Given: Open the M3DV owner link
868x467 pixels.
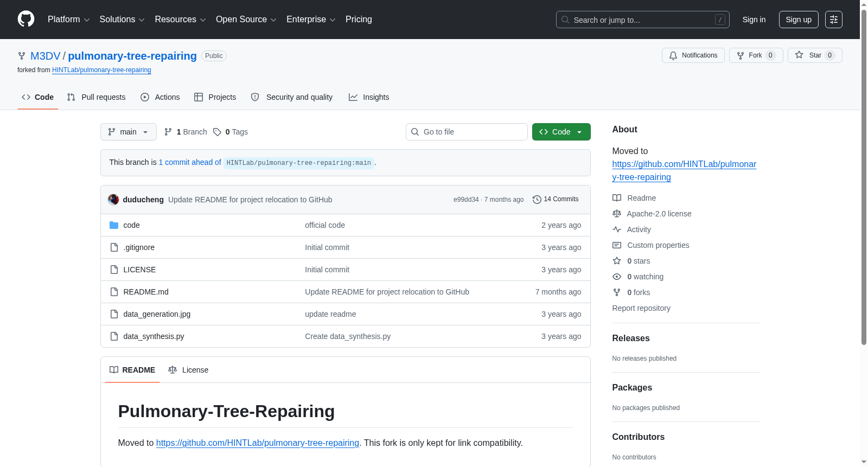Looking at the screenshot, I should pos(46,56).
